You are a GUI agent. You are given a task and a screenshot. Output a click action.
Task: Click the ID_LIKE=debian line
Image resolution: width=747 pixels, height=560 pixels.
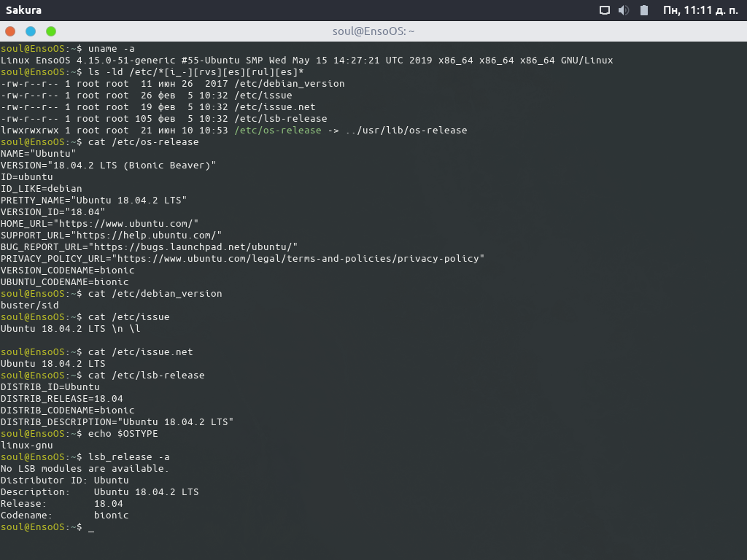(x=41, y=189)
